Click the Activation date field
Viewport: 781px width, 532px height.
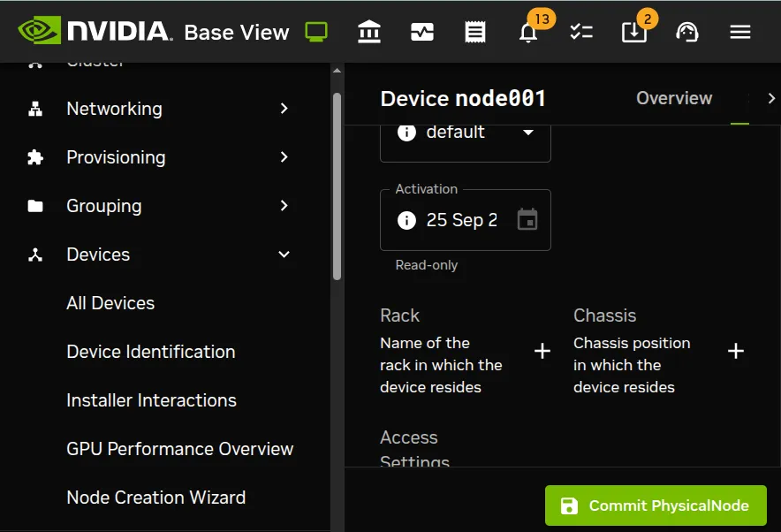coord(466,220)
